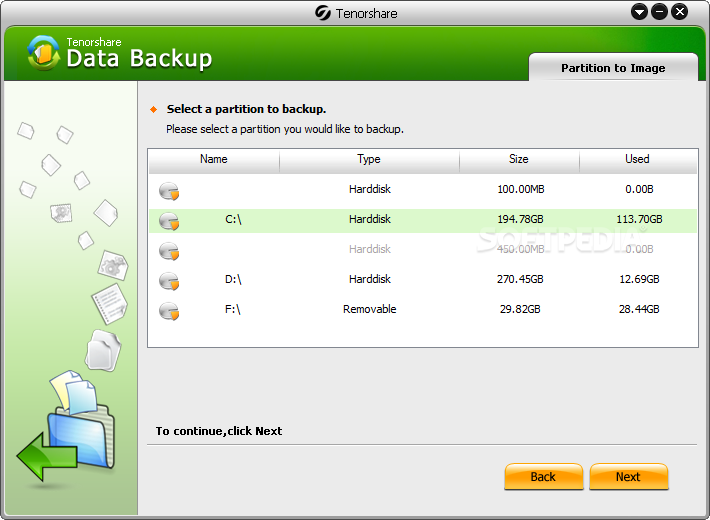The height and width of the screenshot is (520, 710).
Task: Click the 113.70GB used cell
Action: 639,219
